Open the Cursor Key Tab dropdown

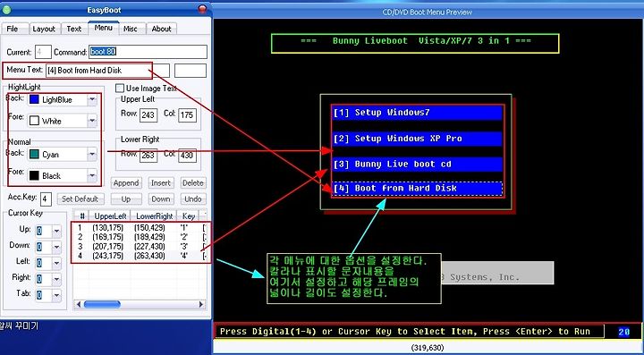56,295
